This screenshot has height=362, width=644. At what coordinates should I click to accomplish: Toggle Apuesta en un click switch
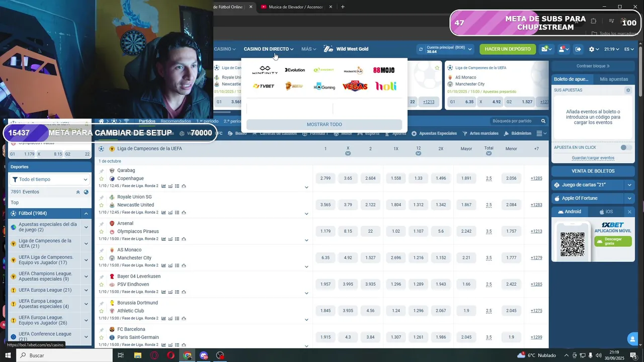coord(626,147)
